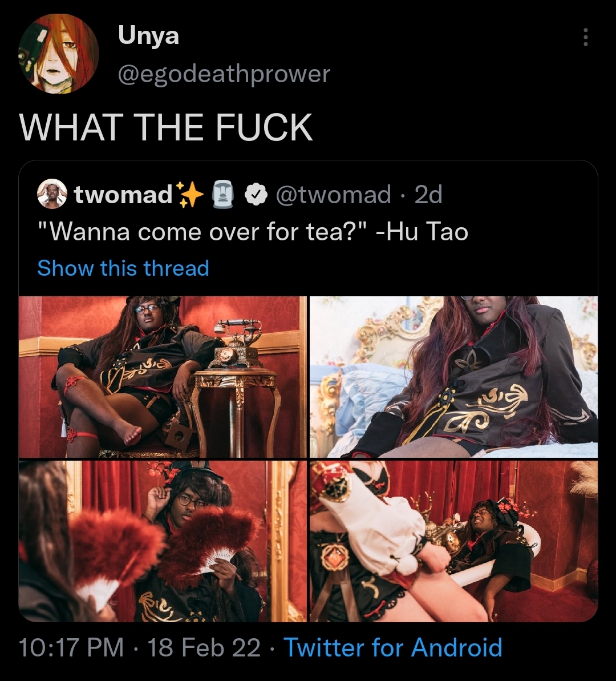This screenshot has height=681, width=616.
Task: View the photo on the bed with gold headboard
Action: click(453, 377)
